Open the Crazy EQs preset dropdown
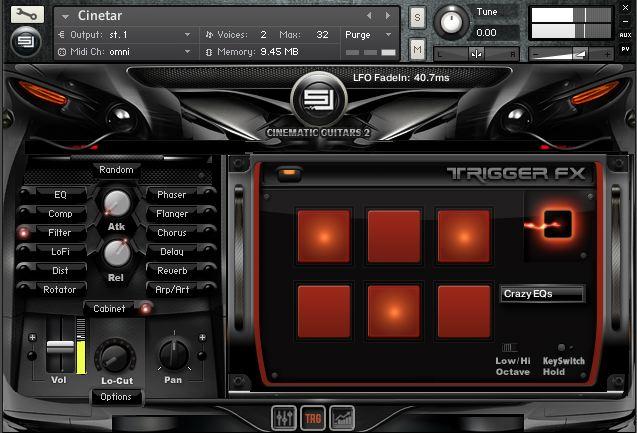The image size is (637, 433). tap(542, 294)
